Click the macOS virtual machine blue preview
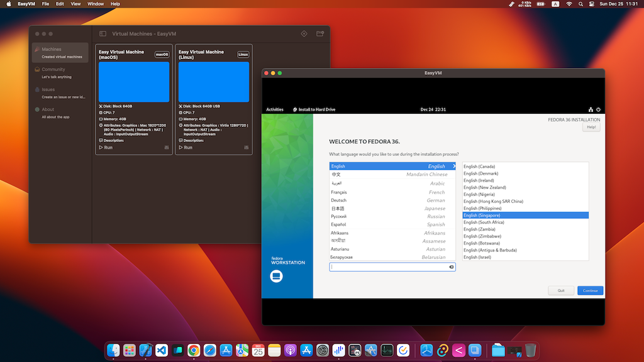 pyautogui.click(x=134, y=82)
